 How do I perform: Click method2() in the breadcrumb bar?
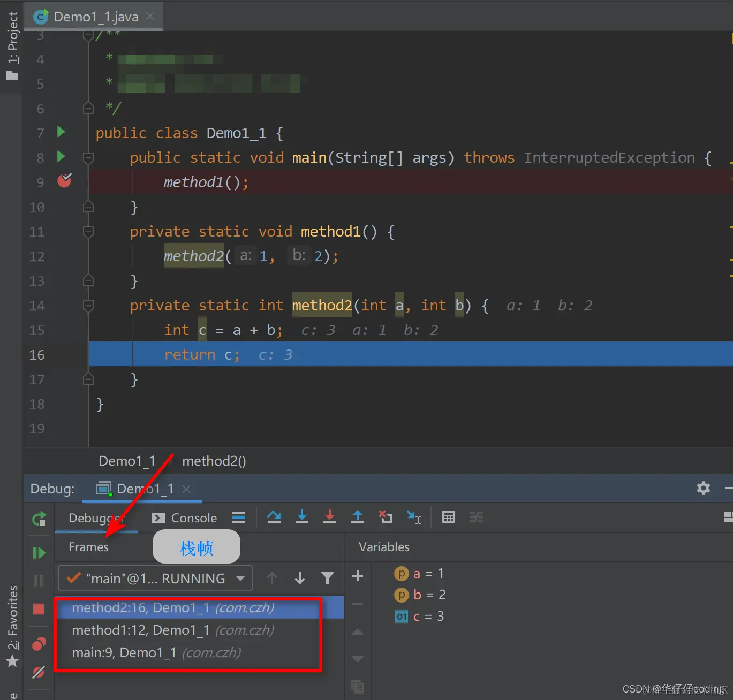click(x=214, y=461)
